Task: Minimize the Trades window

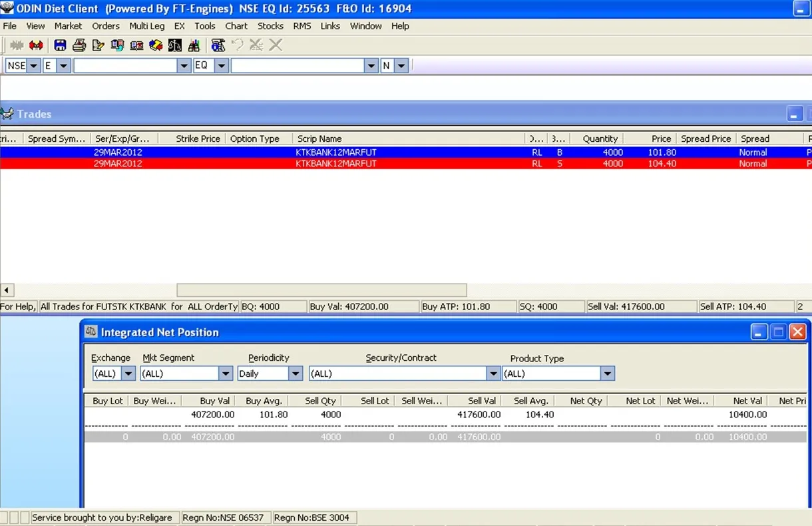Action: (x=795, y=114)
